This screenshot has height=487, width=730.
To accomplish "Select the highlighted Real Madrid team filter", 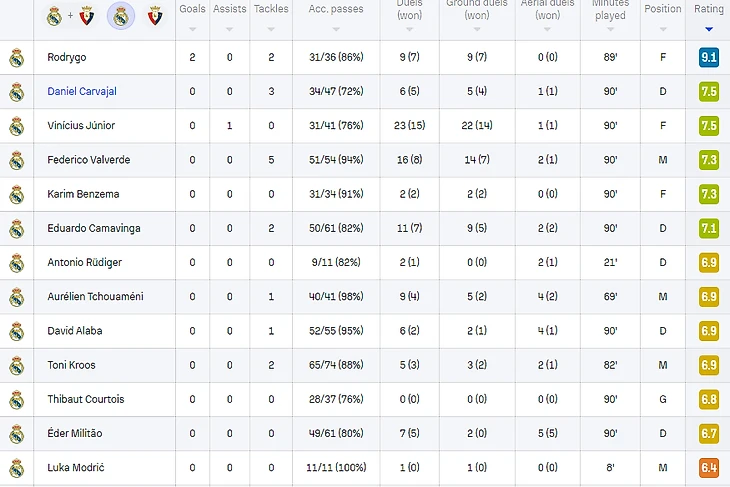I will (x=121, y=16).
